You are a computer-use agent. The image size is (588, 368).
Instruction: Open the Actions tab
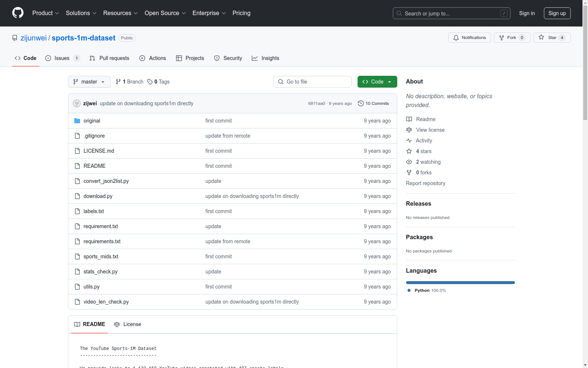(x=153, y=58)
